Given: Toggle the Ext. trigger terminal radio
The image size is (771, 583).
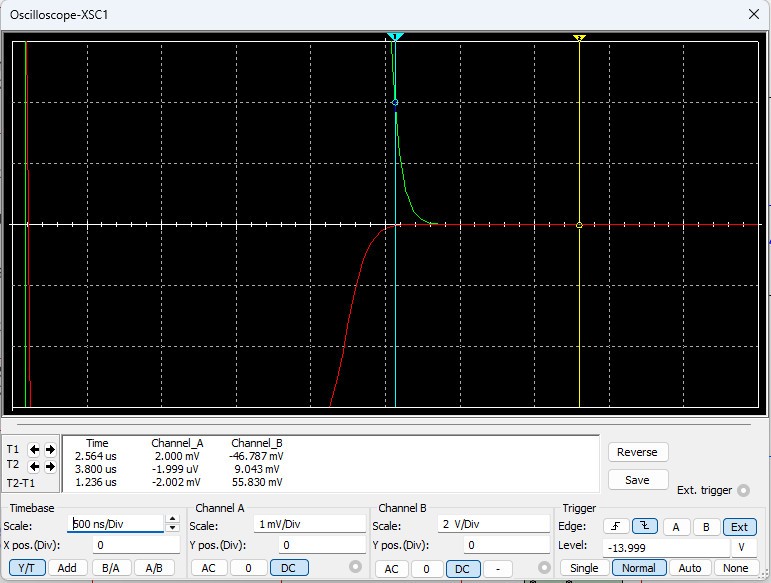Looking at the screenshot, I should pos(742,490).
